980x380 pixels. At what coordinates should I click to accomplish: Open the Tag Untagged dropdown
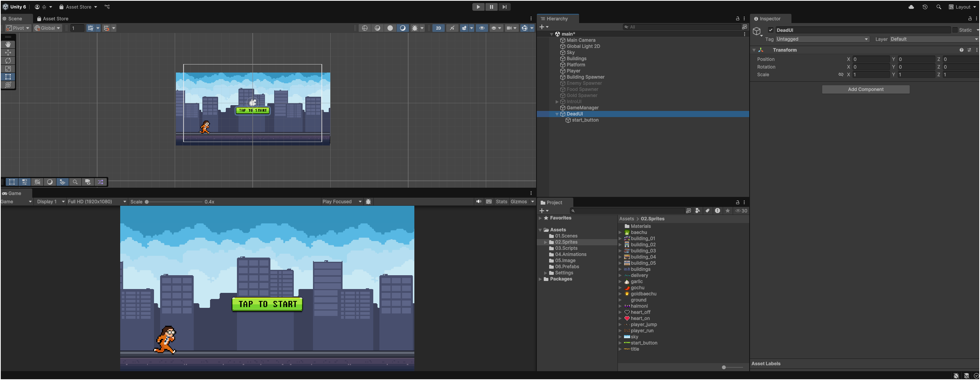(822, 39)
